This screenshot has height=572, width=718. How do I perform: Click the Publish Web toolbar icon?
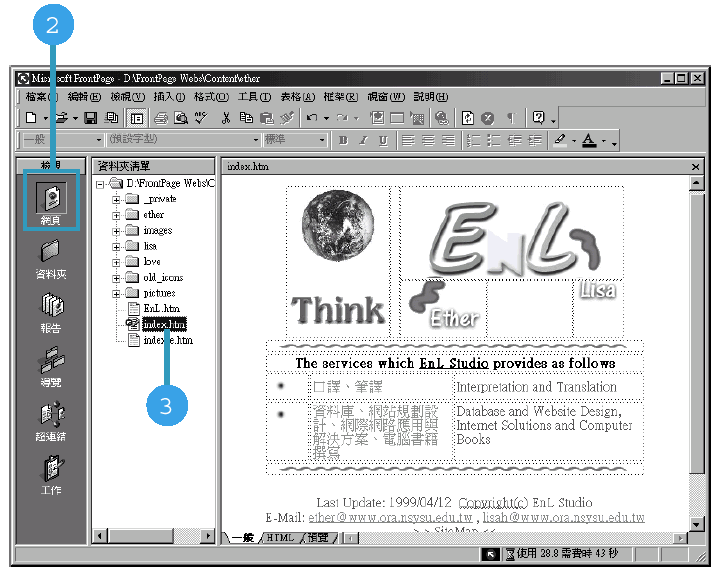click(111, 118)
